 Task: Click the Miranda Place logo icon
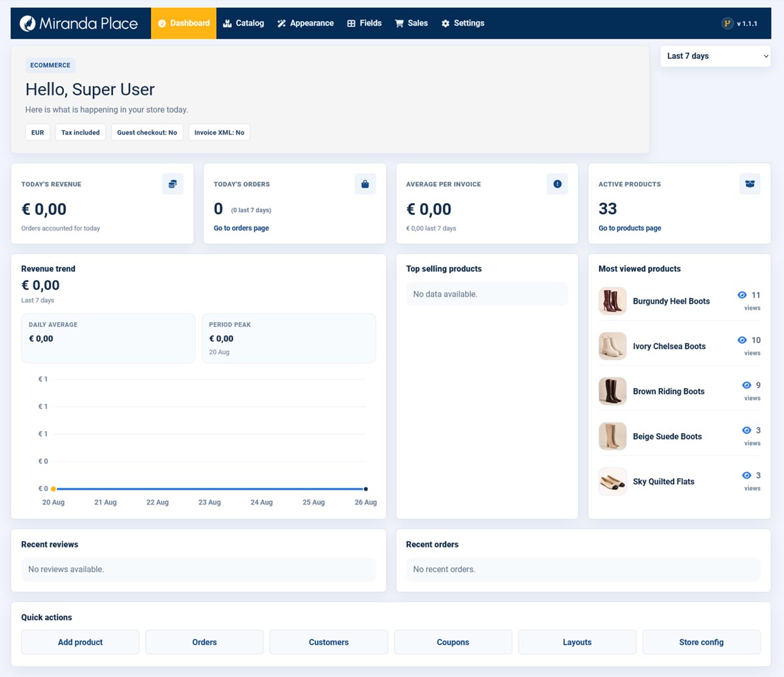coord(27,24)
